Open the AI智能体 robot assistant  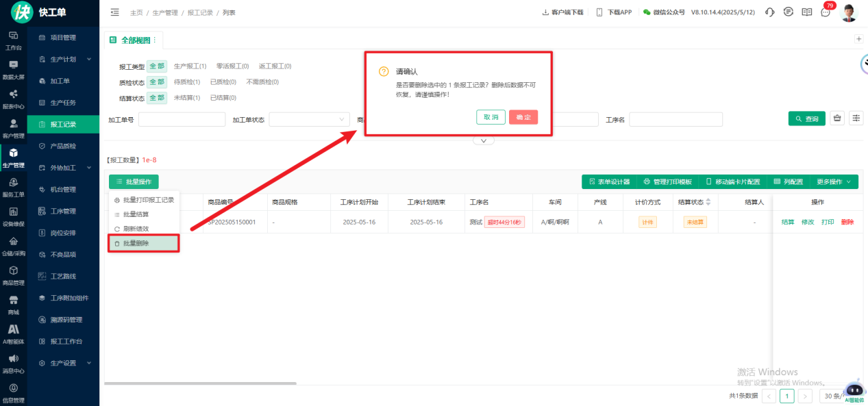point(854,389)
